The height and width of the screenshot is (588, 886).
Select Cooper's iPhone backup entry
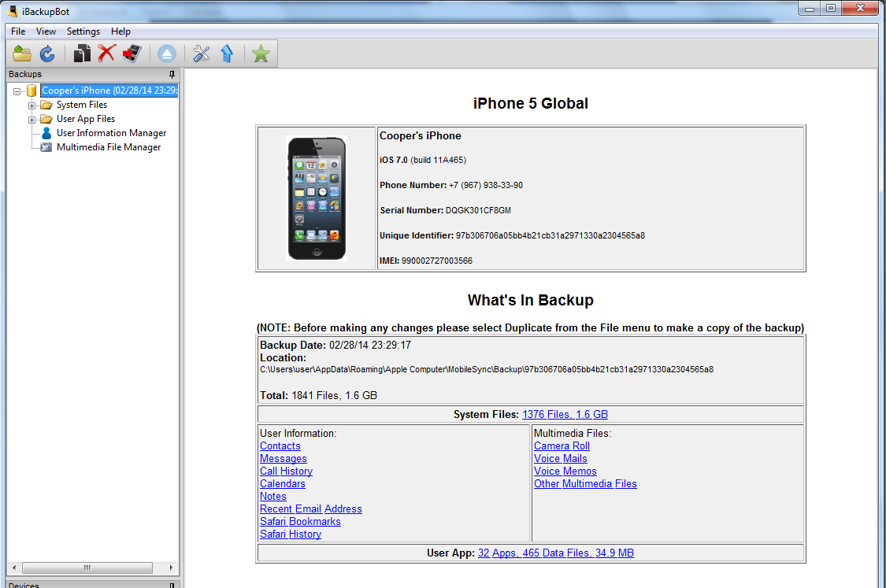point(109,91)
